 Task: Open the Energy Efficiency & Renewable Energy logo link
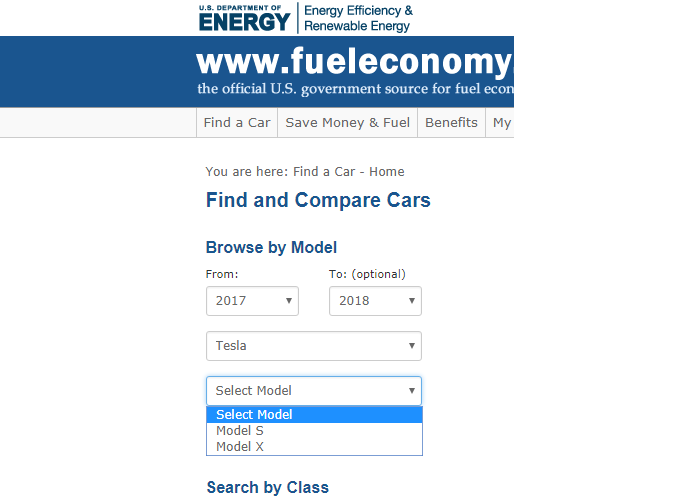(357, 18)
